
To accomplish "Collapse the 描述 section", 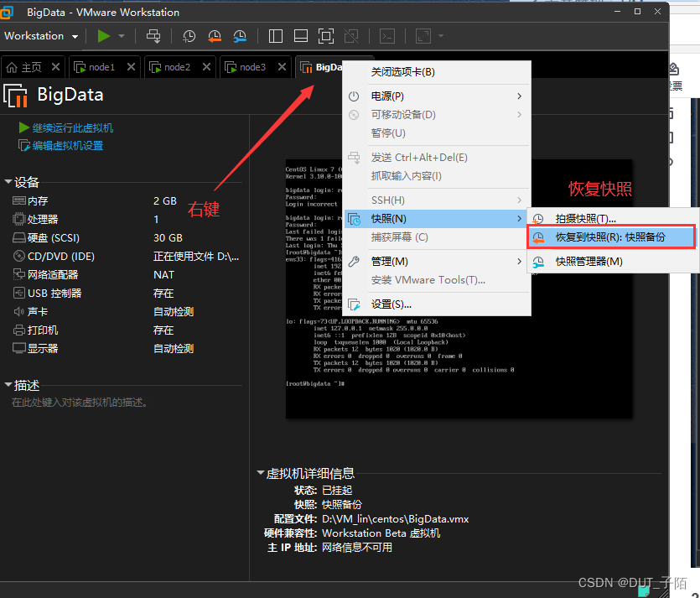I will click(x=8, y=384).
